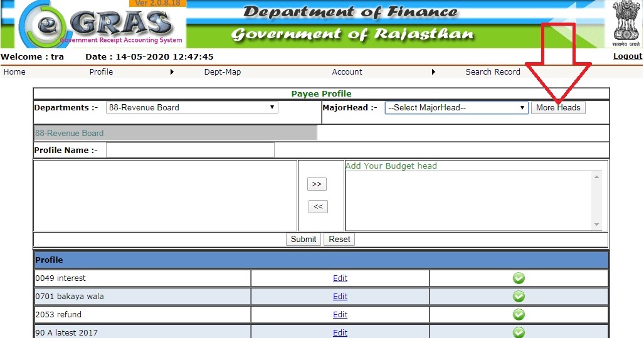Open the Select MajorHead dropdown
The image size is (644, 338).
457,108
